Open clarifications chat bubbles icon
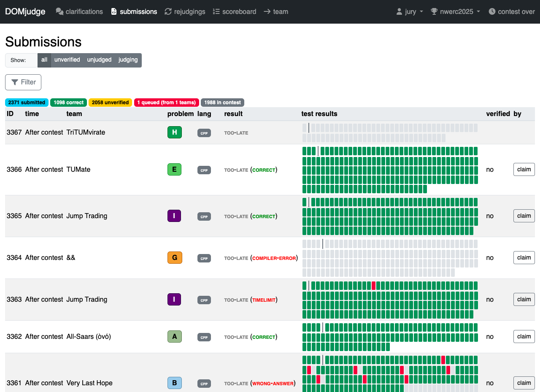Screen dimensions: 540x392 tap(59, 12)
